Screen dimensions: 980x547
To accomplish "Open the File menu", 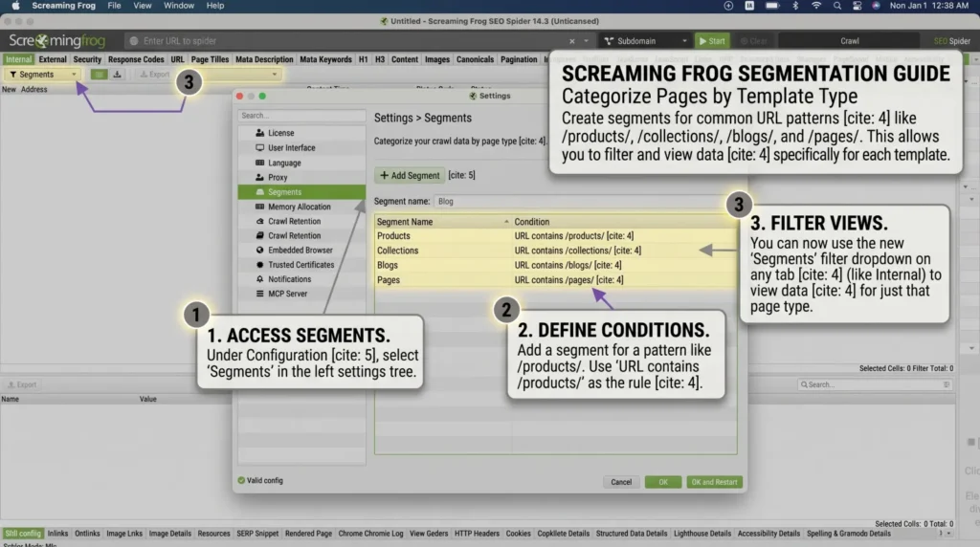I will [114, 6].
